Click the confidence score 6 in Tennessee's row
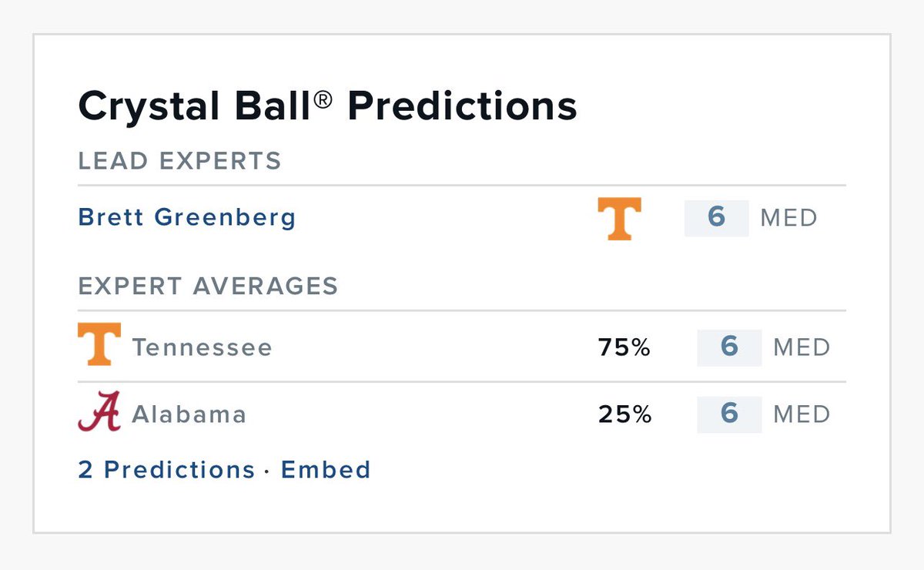 coord(729,347)
